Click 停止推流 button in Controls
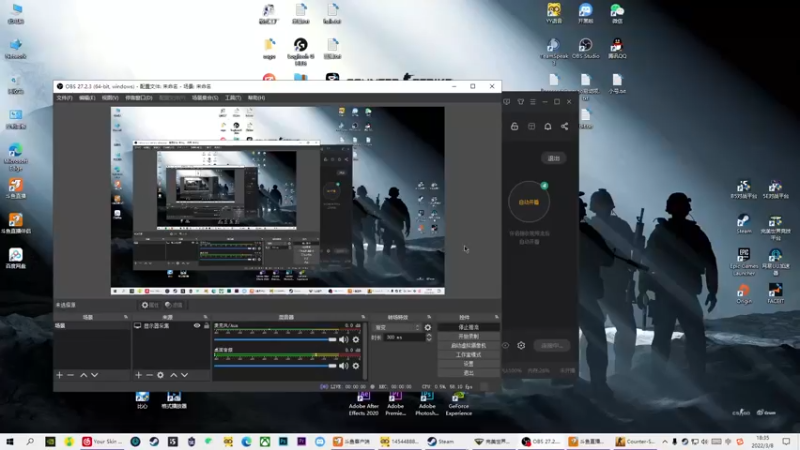800x450 pixels. click(x=468, y=327)
